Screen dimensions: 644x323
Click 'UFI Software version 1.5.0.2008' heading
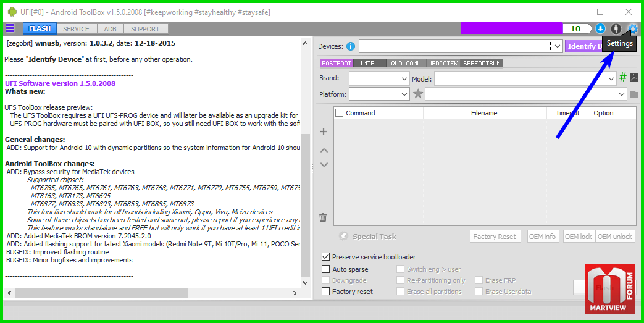pyautogui.click(x=61, y=83)
